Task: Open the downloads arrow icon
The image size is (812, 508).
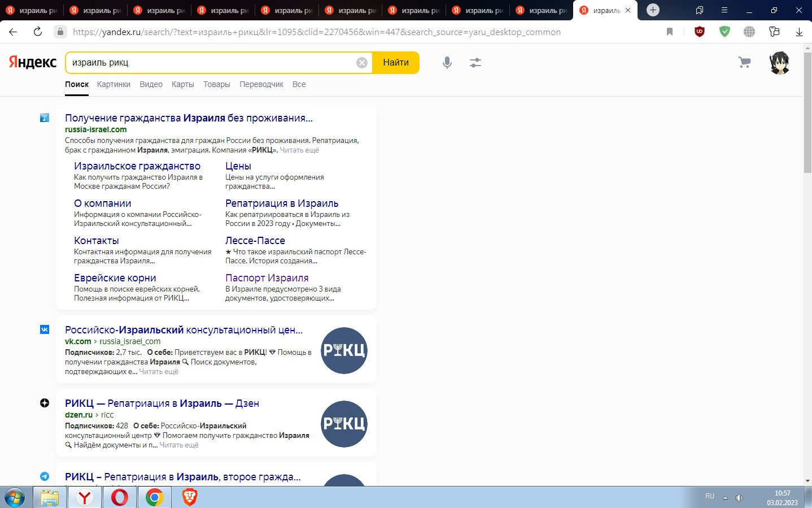Action: click(799, 32)
